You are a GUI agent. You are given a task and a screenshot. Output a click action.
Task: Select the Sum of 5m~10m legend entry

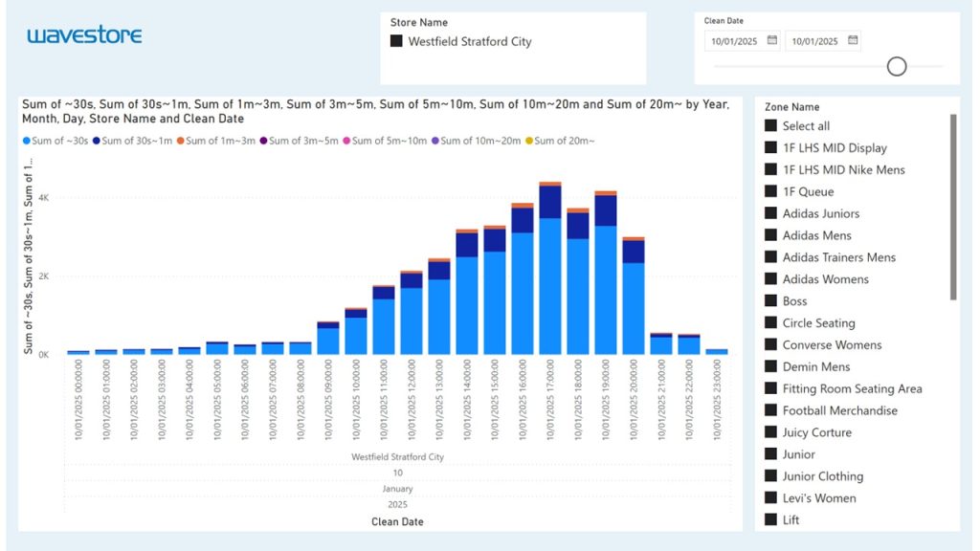coord(385,141)
